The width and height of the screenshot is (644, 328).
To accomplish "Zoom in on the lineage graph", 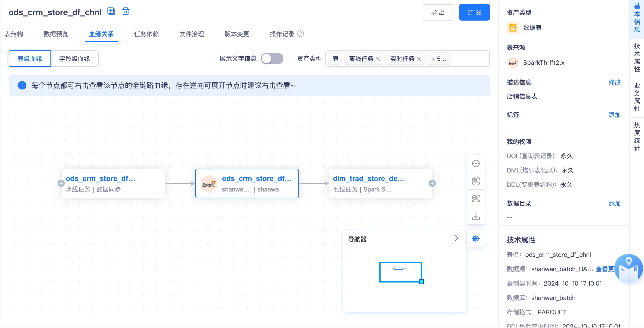I will [476, 181].
